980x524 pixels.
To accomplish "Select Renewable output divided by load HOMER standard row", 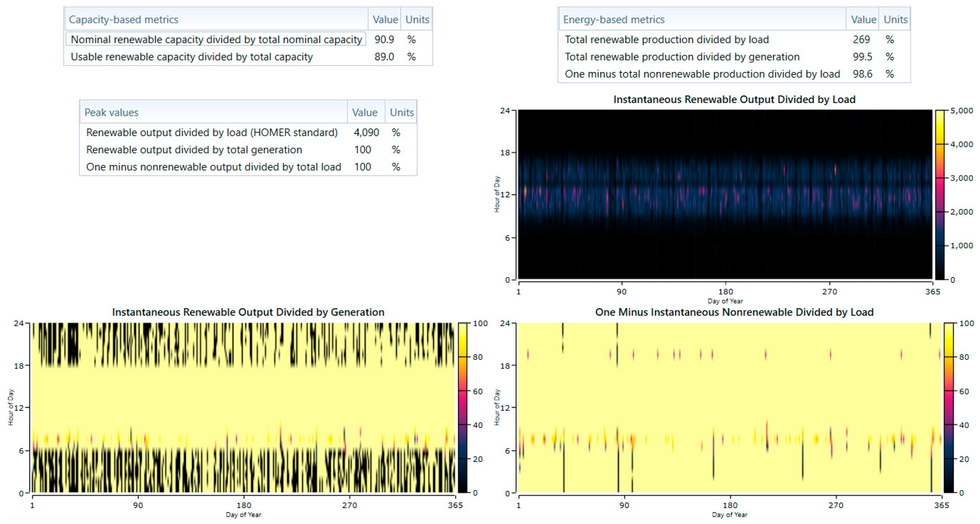I will pos(211,133).
